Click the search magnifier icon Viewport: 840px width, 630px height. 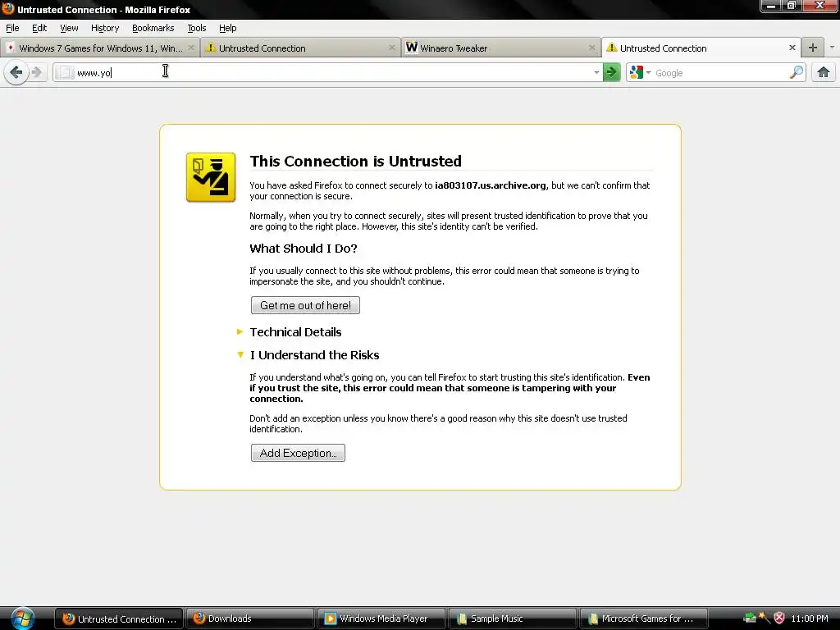[797, 72]
